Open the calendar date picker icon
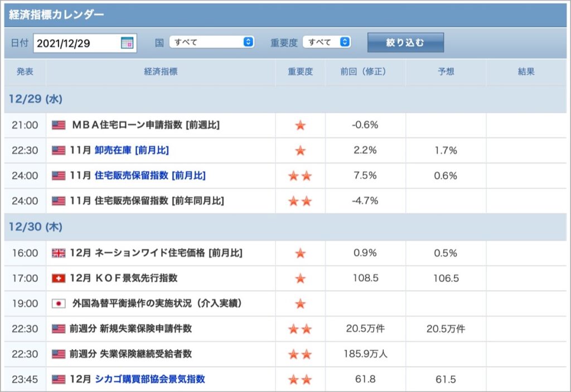Image resolution: width=571 pixels, height=392 pixels. 127,43
